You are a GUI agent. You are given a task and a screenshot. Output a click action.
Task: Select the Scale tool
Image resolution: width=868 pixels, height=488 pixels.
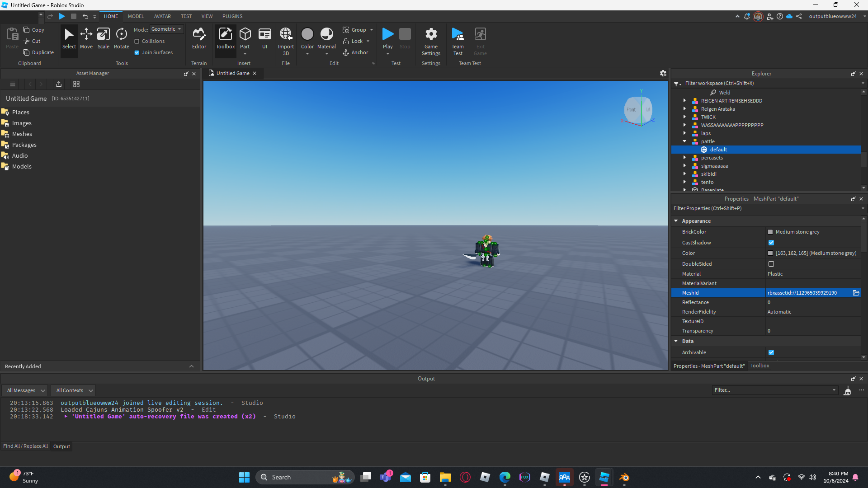tap(104, 38)
